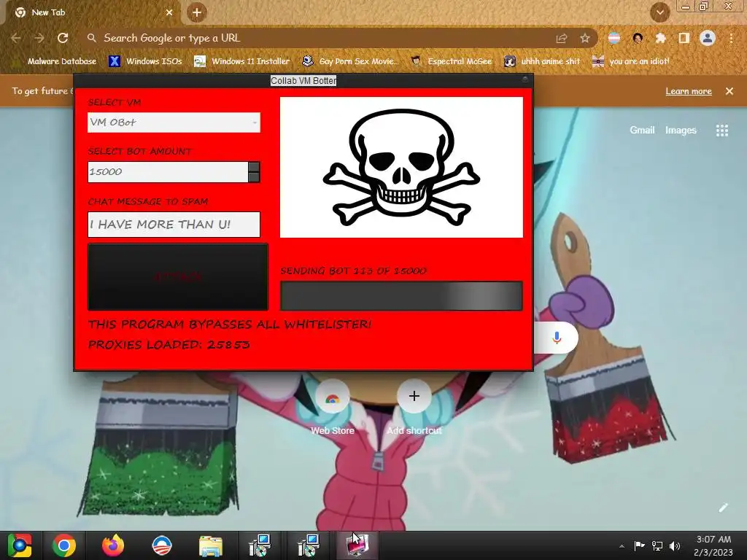The width and height of the screenshot is (747, 560).
Task: Open File Explorer from taskbar
Action: point(211,545)
